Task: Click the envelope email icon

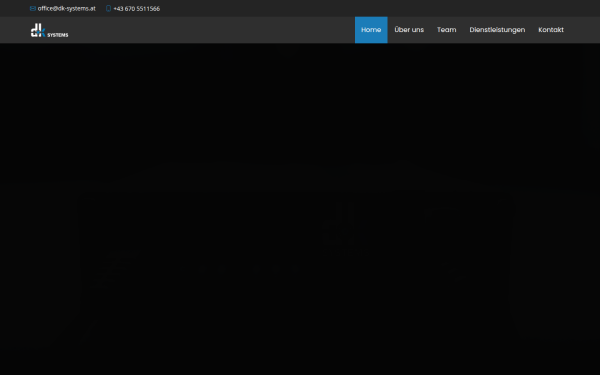Action: (x=33, y=8)
